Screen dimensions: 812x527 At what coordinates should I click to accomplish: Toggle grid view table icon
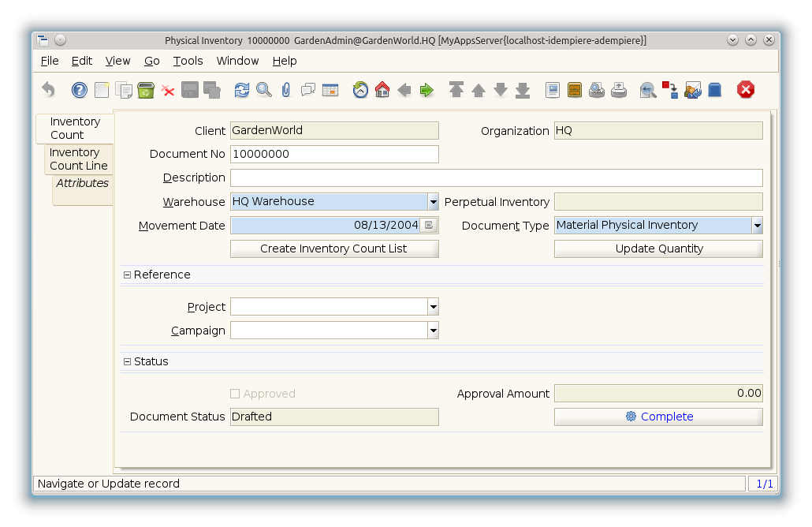coord(330,90)
